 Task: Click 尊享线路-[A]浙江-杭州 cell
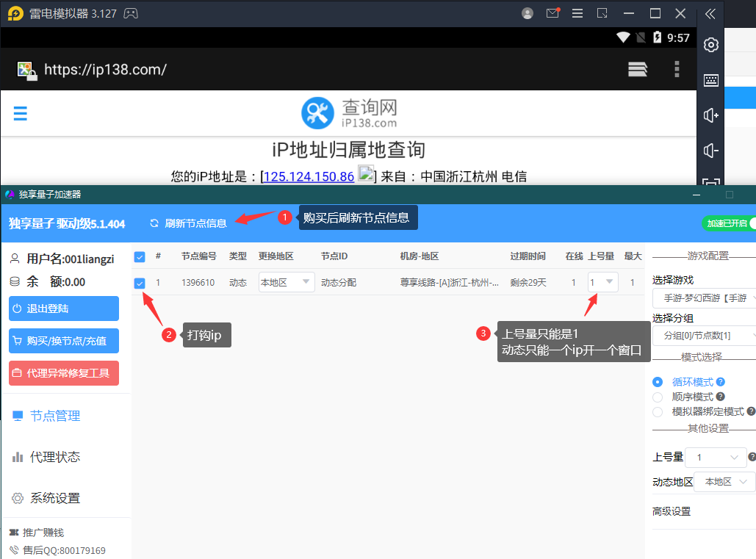450,283
